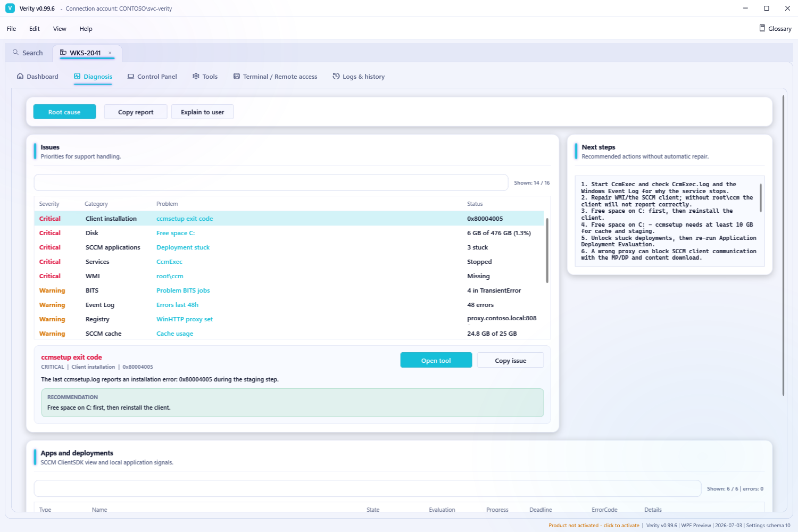Click the Issues filter input field
This screenshot has height=532, width=798.
pos(271,182)
